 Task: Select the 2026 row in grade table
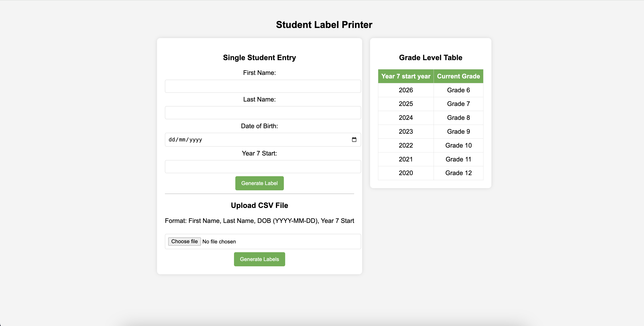(x=431, y=90)
